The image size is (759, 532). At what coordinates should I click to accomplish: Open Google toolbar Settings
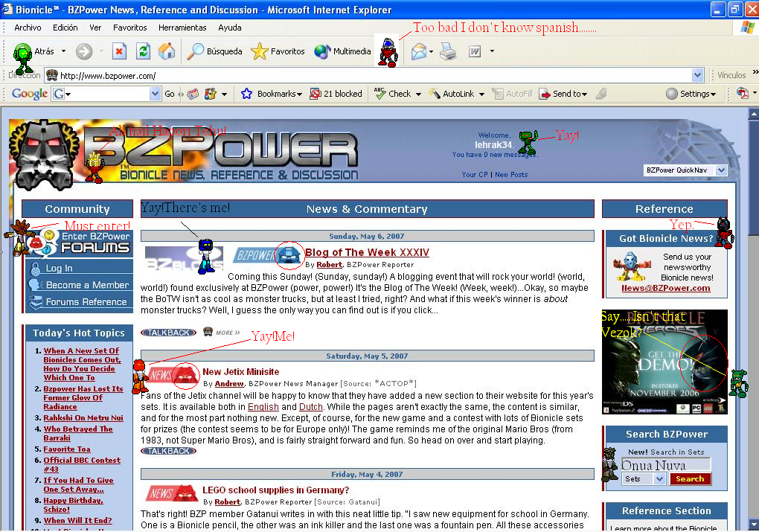point(691,94)
